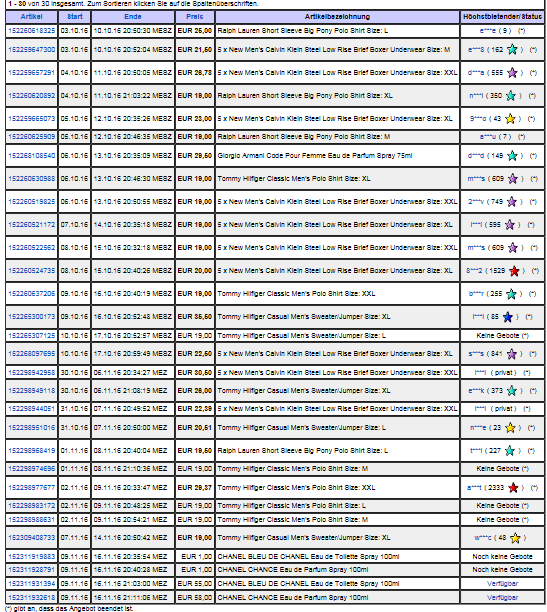Image resolution: width=547 pixels, height=612 pixels.
Task: Open article link 152298949118
Action: click(32, 391)
